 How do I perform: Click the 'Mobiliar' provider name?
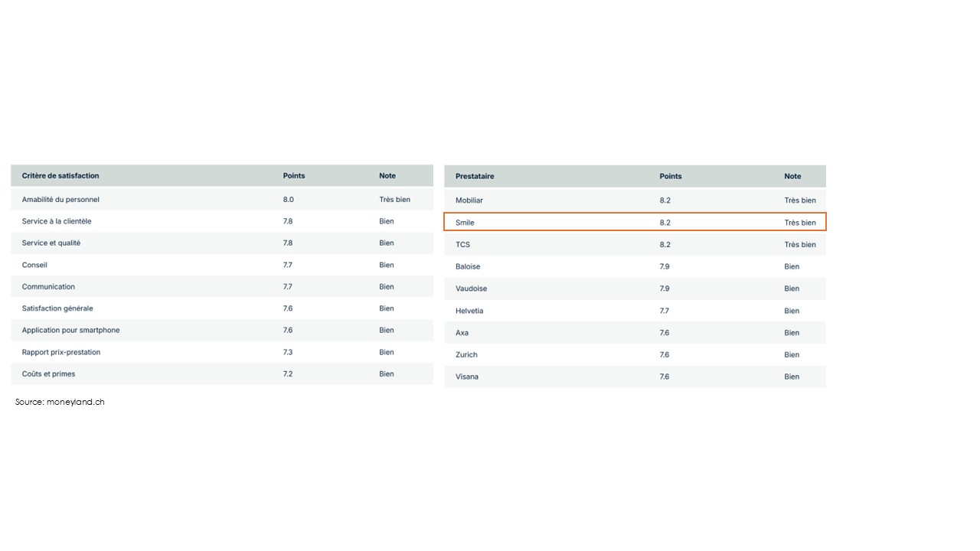[469, 201]
